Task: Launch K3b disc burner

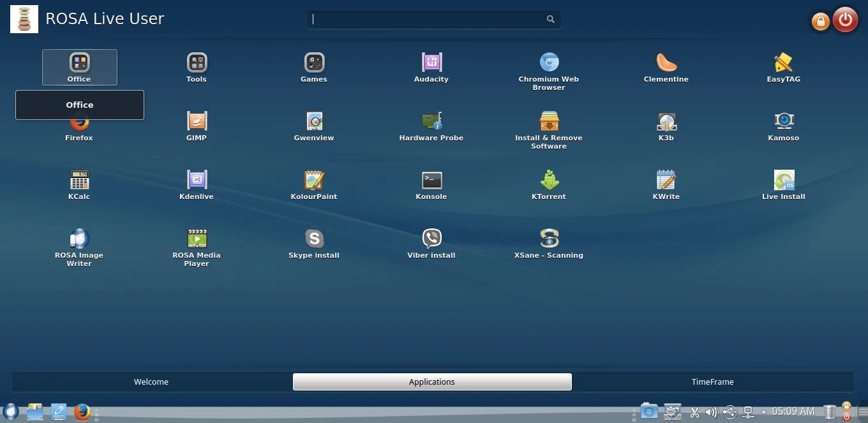Action: coord(666,126)
